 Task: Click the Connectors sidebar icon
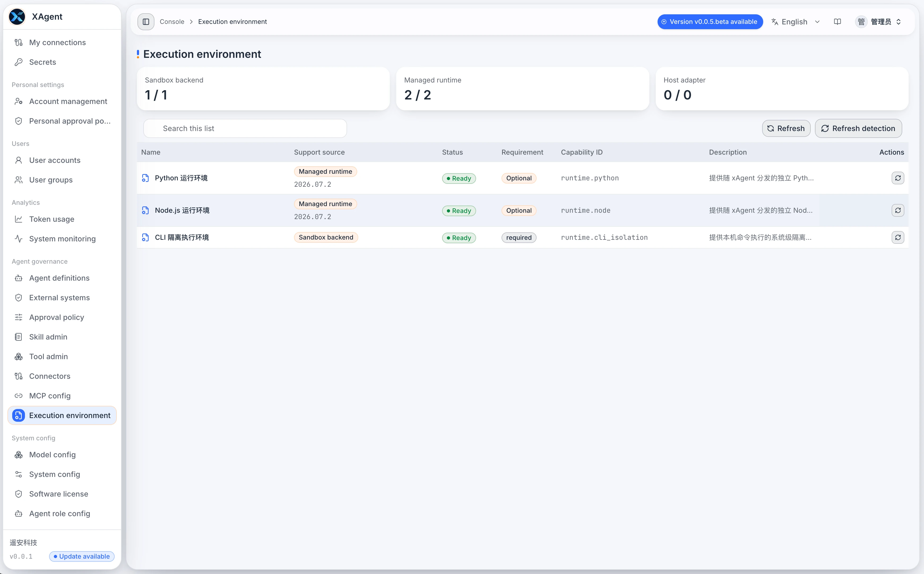pos(19,376)
